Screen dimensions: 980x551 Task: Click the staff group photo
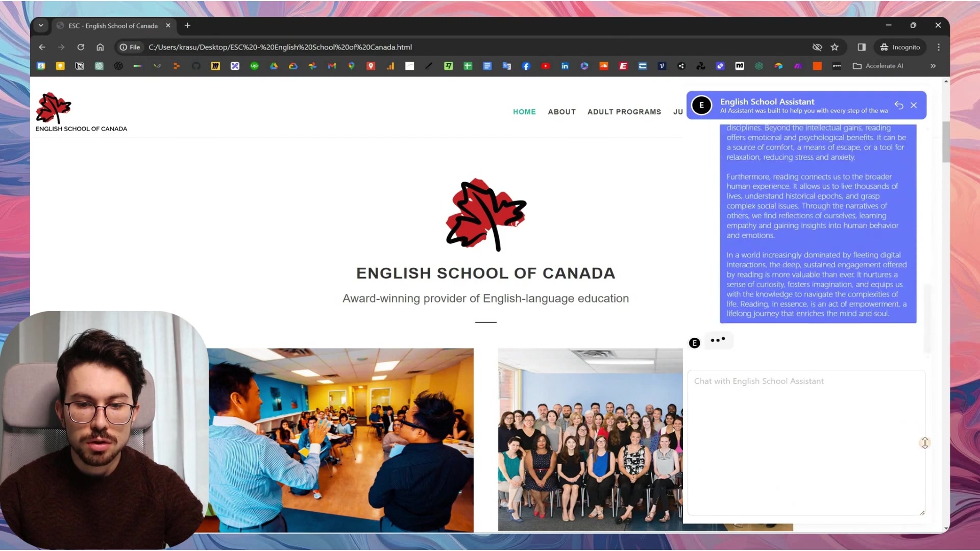click(x=590, y=440)
